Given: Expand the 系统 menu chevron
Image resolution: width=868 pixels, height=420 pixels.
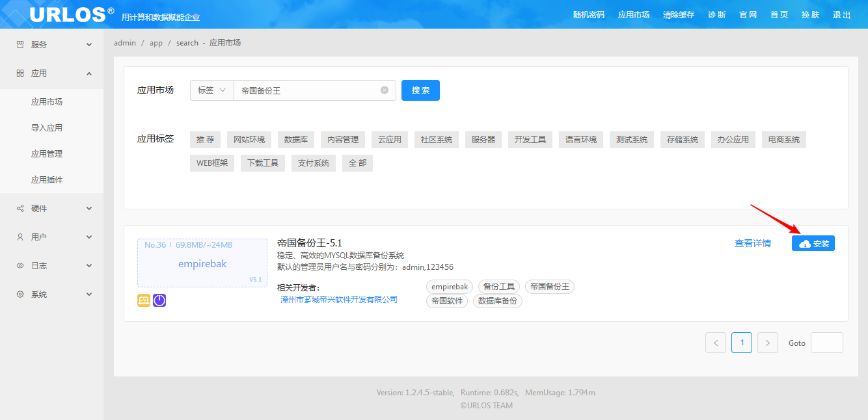Looking at the screenshot, I should (89, 295).
